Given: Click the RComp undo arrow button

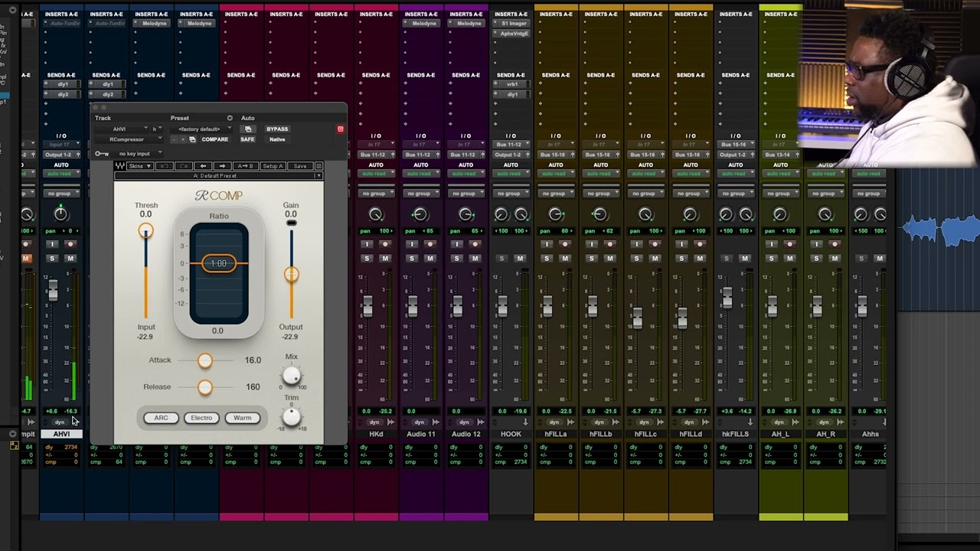Looking at the screenshot, I should click(x=165, y=166).
